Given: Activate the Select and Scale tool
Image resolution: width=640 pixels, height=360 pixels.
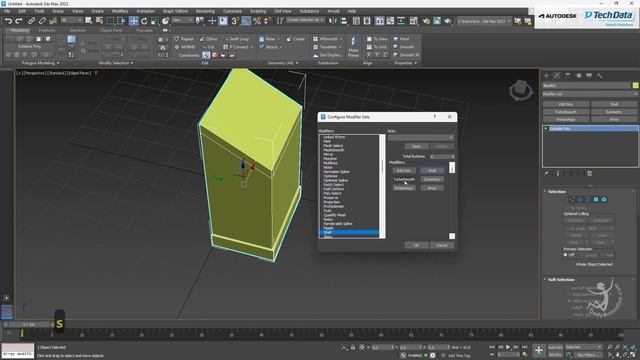Looking at the screenshot, I should coord(155,21).
